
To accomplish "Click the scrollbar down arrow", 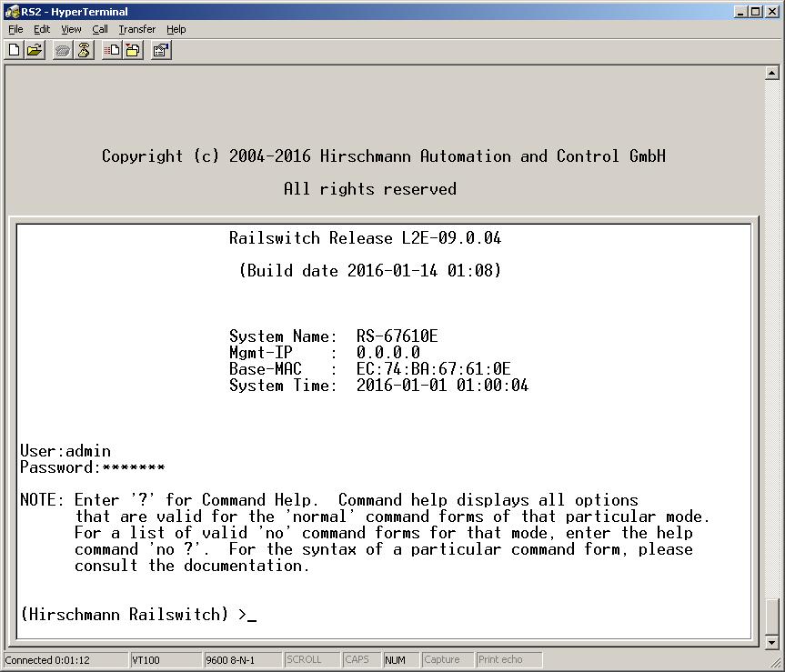I will coord(771,642).
